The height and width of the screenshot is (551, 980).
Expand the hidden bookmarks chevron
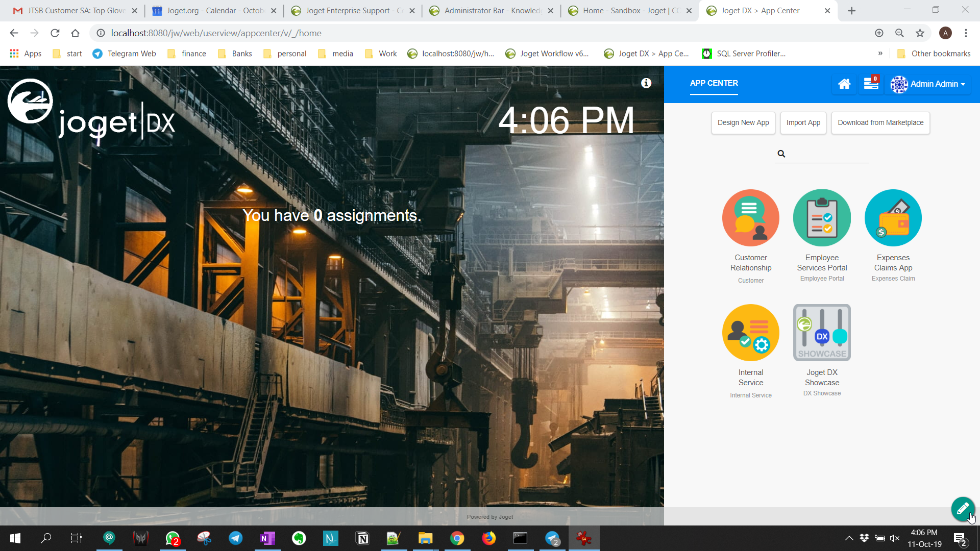pos(880,54)
